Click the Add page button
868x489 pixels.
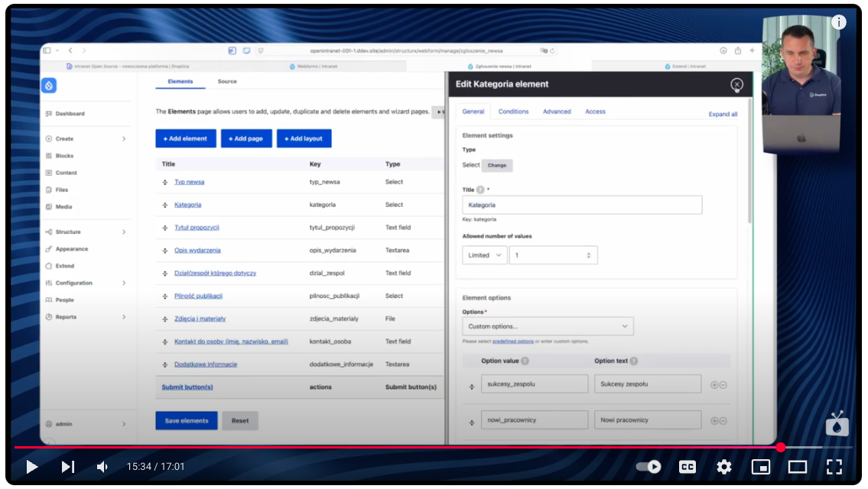click(x=246, y=138)
